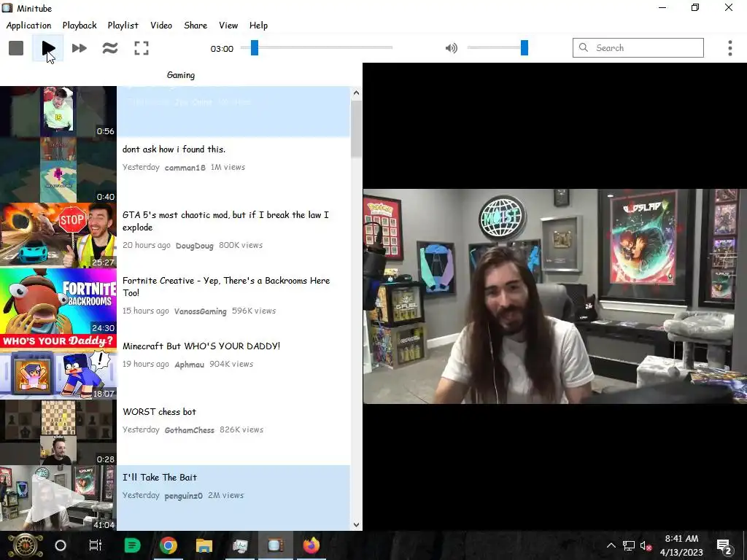Screen dimensions: 747x560
Task: Play 'GTA 5's most chaotic mod' title
Action: (x=225, y=221)
